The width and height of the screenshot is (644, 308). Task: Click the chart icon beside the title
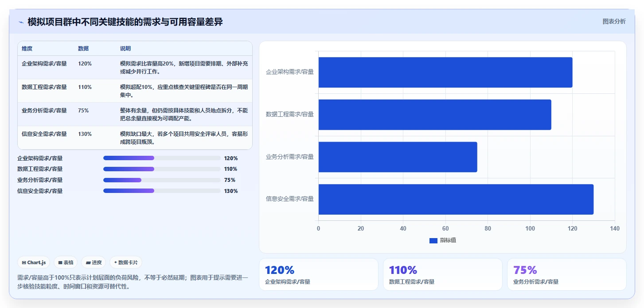click(21, 22)
